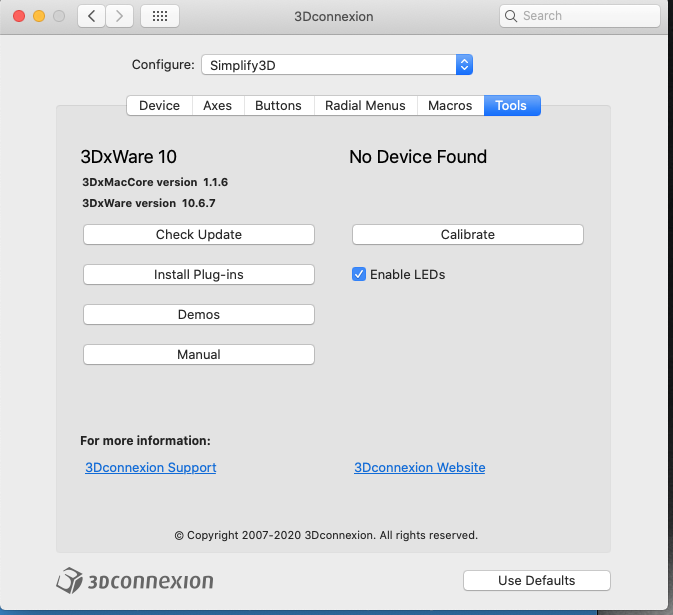Viewport: 673px width, 615px height.
Task: Click the copyright 2007-2020 notice
Action: (x=326, y=535)
